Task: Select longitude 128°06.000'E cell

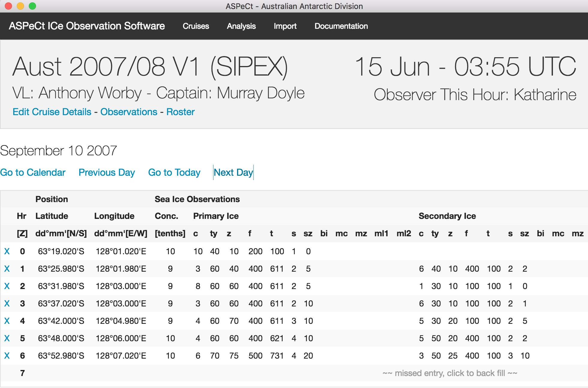Action: pos(121,338)
